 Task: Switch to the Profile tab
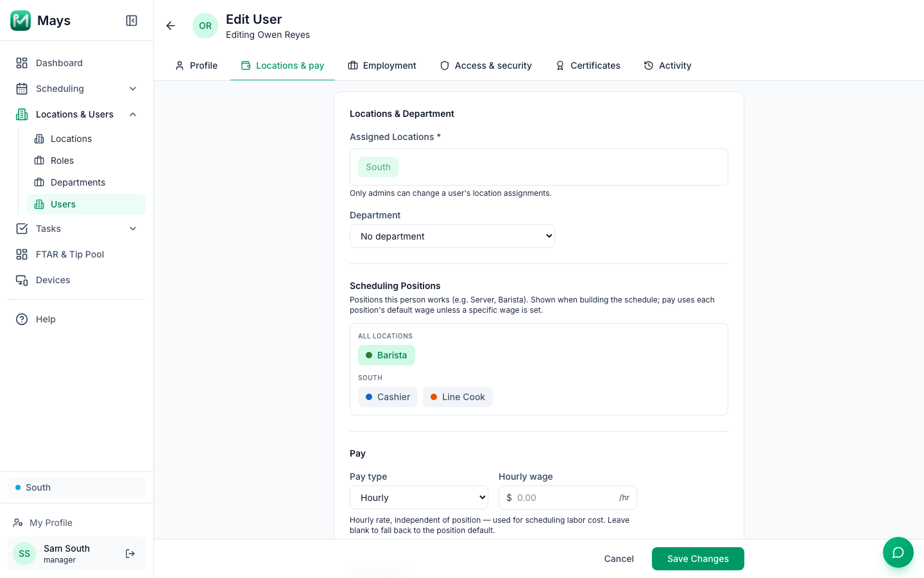tap(196, 66)
